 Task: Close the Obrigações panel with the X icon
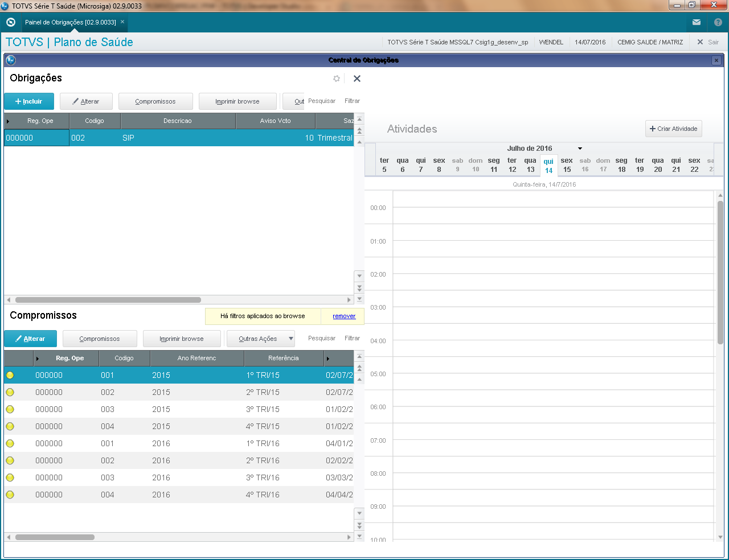357,79
